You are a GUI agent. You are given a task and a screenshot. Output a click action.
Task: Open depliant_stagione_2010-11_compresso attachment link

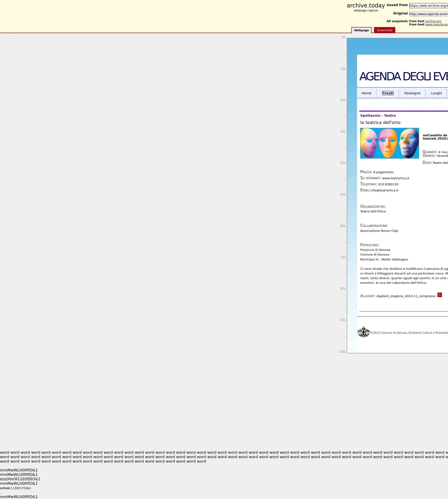click(x=406, y=296)
